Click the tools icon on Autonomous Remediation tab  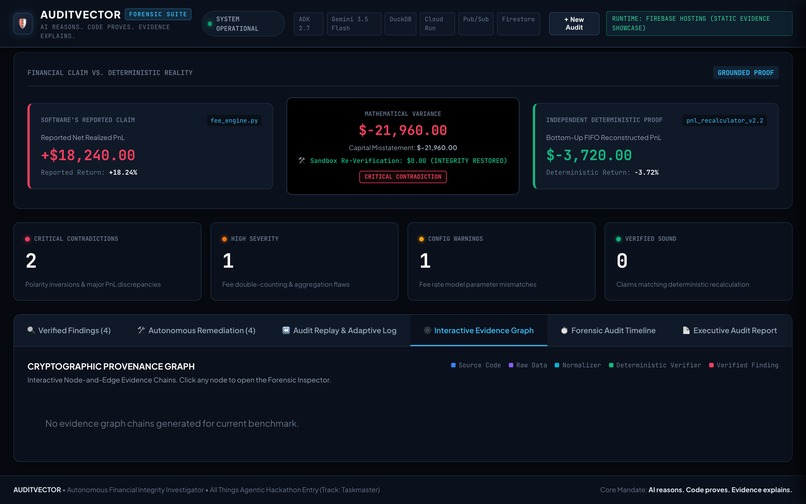coord(141,330)
